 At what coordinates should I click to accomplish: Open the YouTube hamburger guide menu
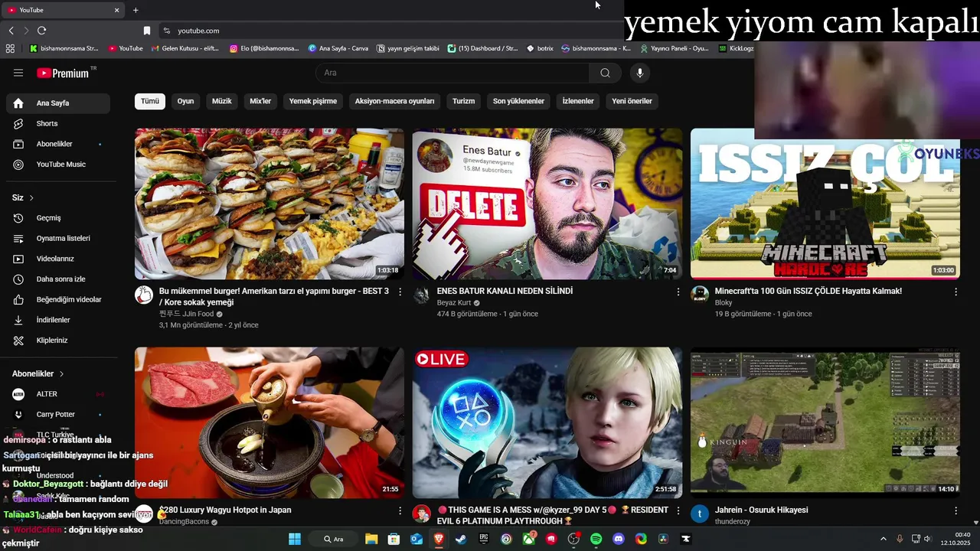coord(18,73)
